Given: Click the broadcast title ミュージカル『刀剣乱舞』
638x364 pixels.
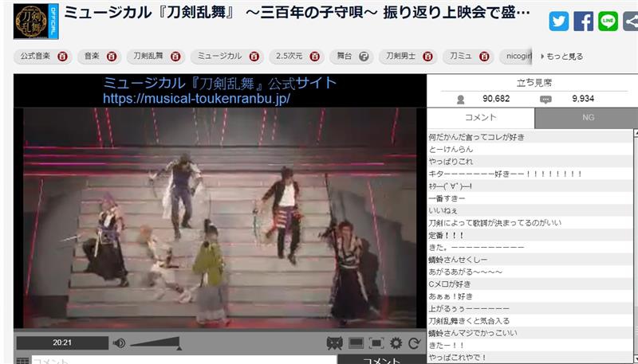Looking at the screenshot, I should pyautogui.click(x=297, y=13).
